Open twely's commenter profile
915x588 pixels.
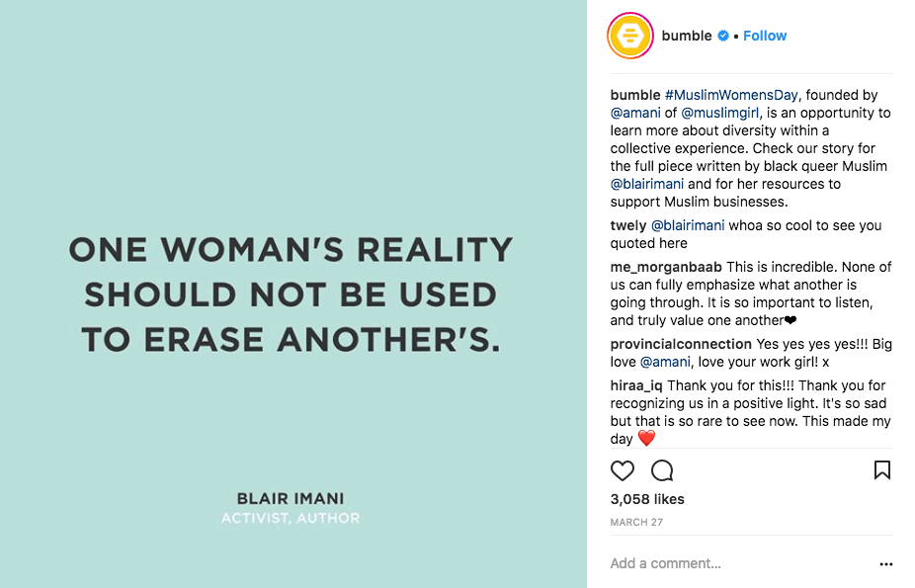[x=627, y=225]
